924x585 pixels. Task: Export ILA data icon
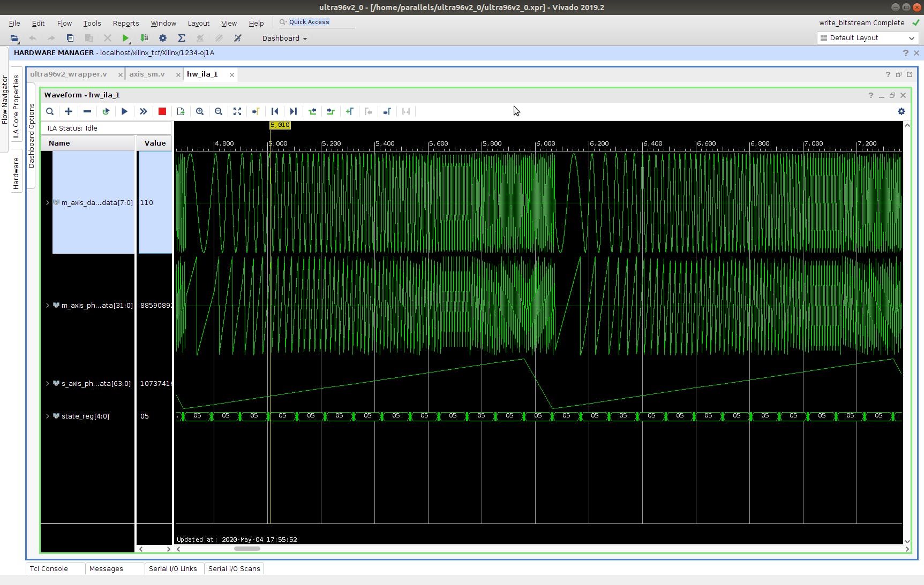(x=181, y=111)
